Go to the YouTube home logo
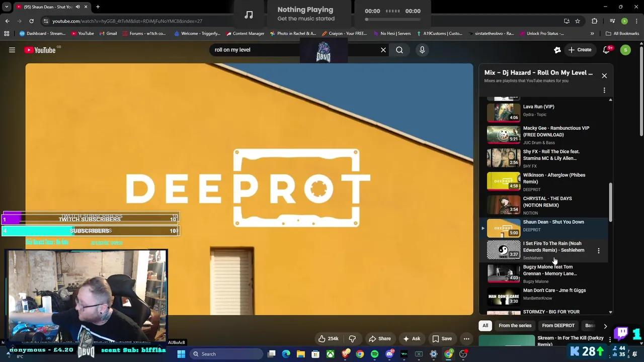This screenshot has width=644, height=362. (x=40, y=50)
